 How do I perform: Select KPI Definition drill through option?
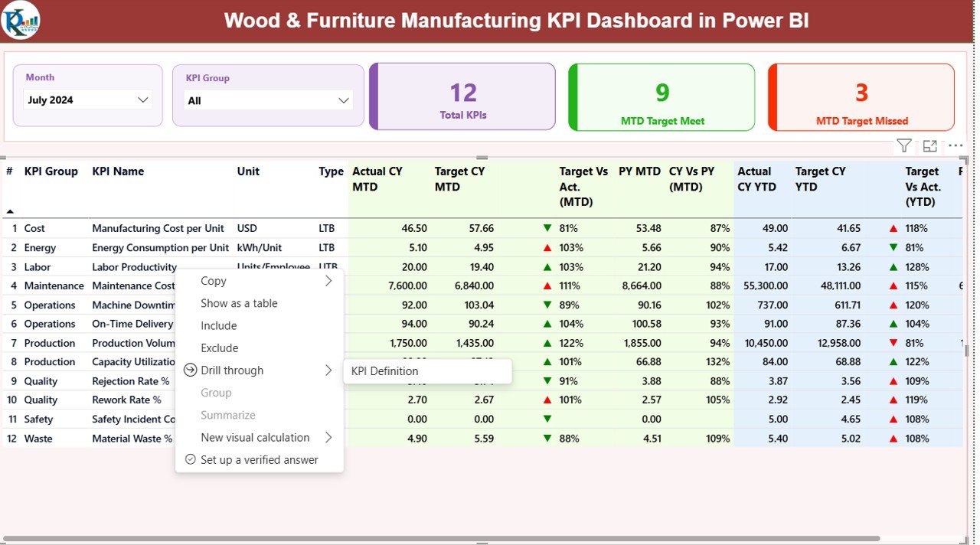385,371
